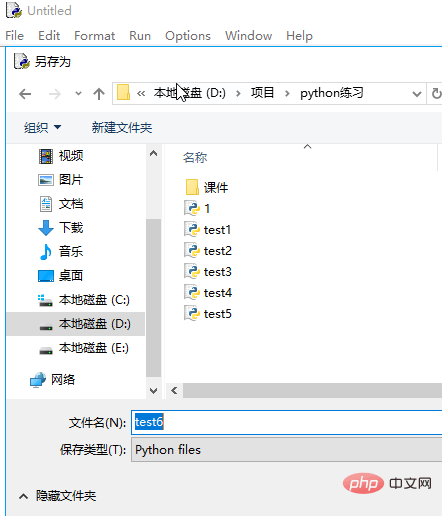The width and height of the screenshot is (442, 516).
Task: Select 文档 in navigation pane
Action: point(71,204)
